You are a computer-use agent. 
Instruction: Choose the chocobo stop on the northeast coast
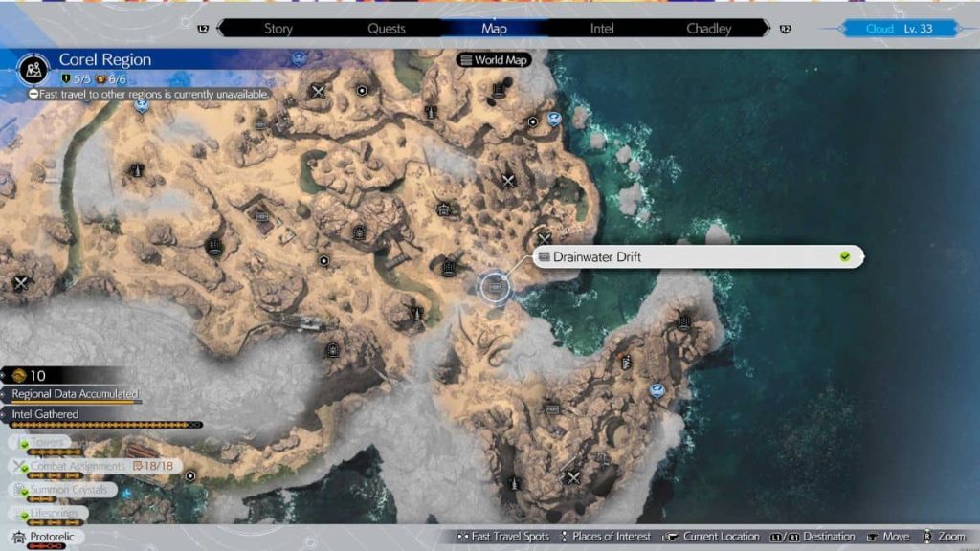point(554,119)
